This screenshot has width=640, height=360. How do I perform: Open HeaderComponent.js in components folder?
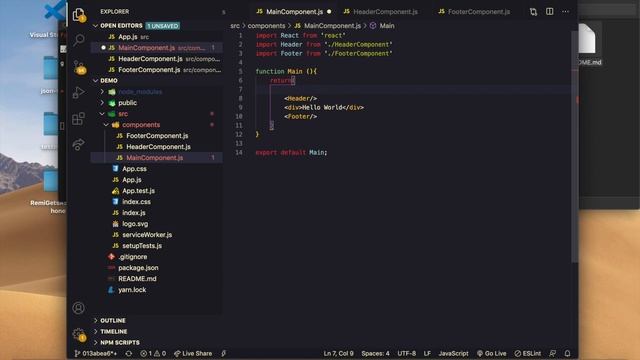tap(158, 147)
